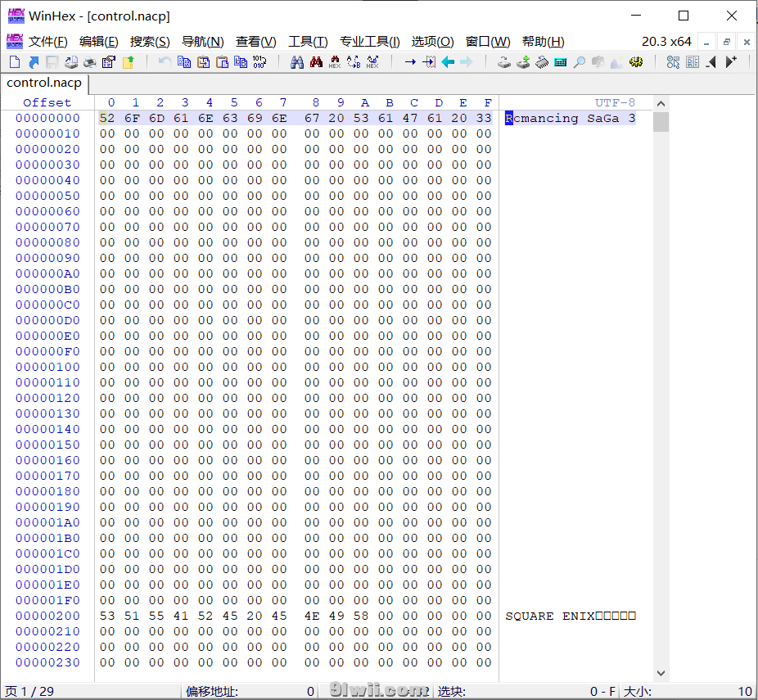Open the 文件(F) menu

(x=47, y=42)
